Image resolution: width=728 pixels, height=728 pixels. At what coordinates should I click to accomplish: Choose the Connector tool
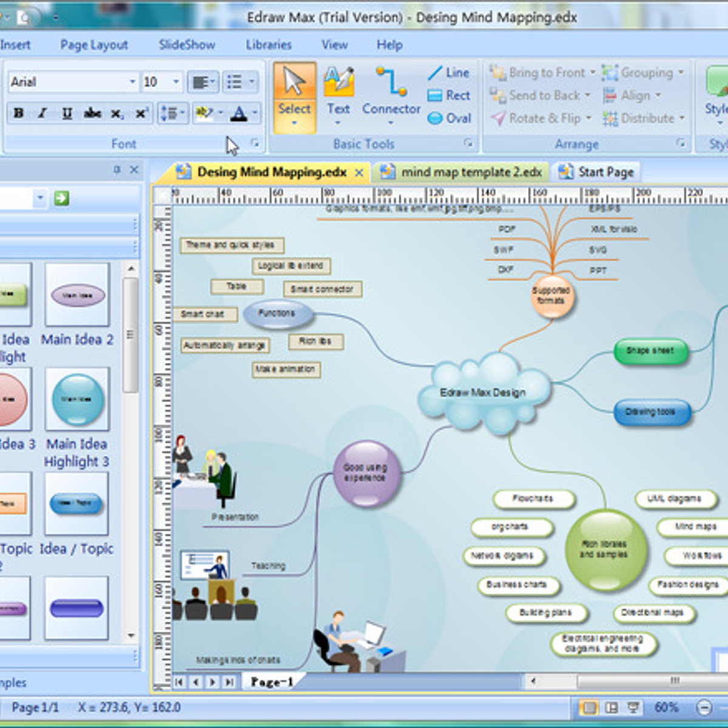click(x=391, y=97)
